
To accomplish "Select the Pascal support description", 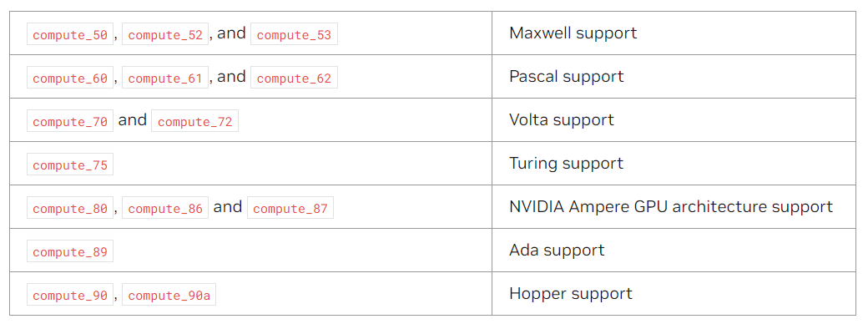I will point(567,76).
